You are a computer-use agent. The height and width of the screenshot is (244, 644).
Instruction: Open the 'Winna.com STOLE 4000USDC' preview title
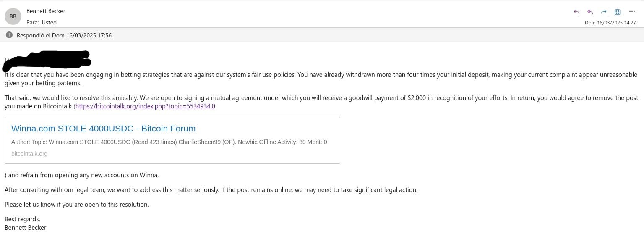(x=103, y=129)
